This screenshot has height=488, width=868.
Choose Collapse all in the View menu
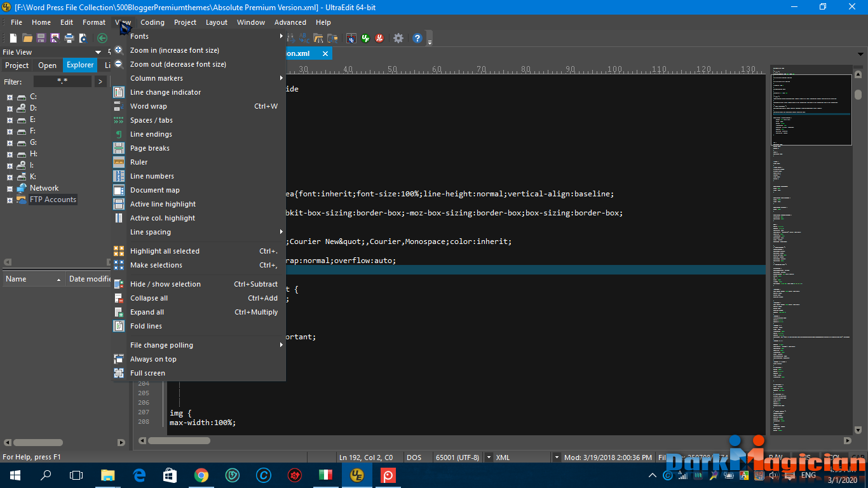(198, 298)
